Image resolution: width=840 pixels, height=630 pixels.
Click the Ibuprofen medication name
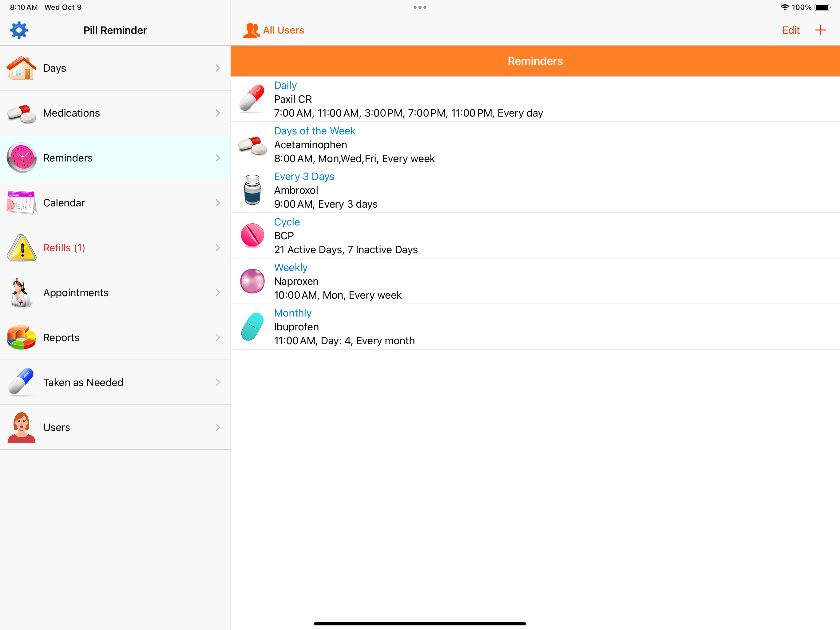pos(296,327)
